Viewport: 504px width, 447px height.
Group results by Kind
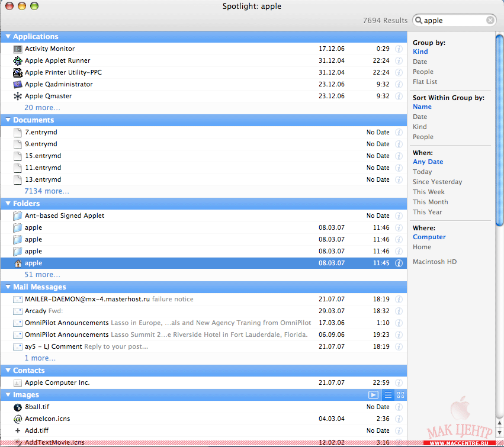click(x=420, y=52)
